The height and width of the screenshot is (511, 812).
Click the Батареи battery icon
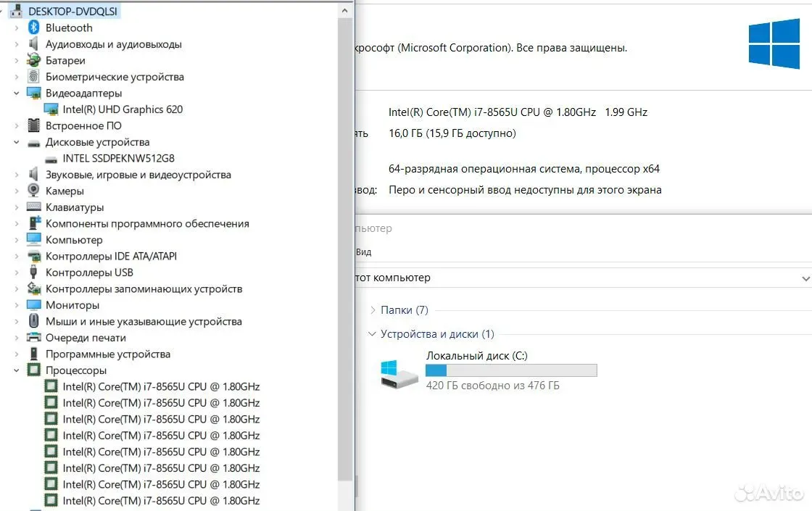click(x=33, y=60)
